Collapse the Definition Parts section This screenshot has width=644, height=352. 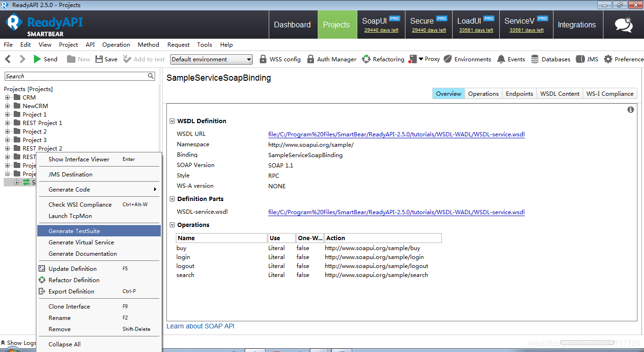pyautogui.click(x=173, y=199)
